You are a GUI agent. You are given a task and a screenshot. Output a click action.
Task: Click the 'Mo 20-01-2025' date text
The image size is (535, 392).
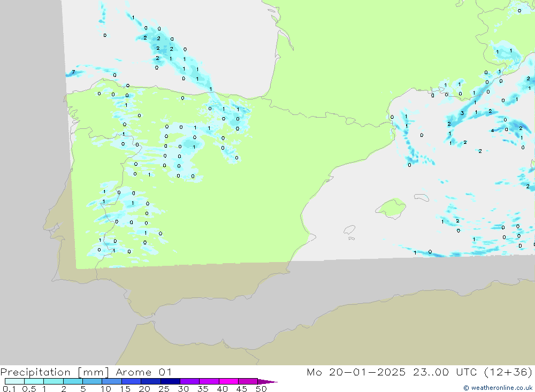[356, 372]
